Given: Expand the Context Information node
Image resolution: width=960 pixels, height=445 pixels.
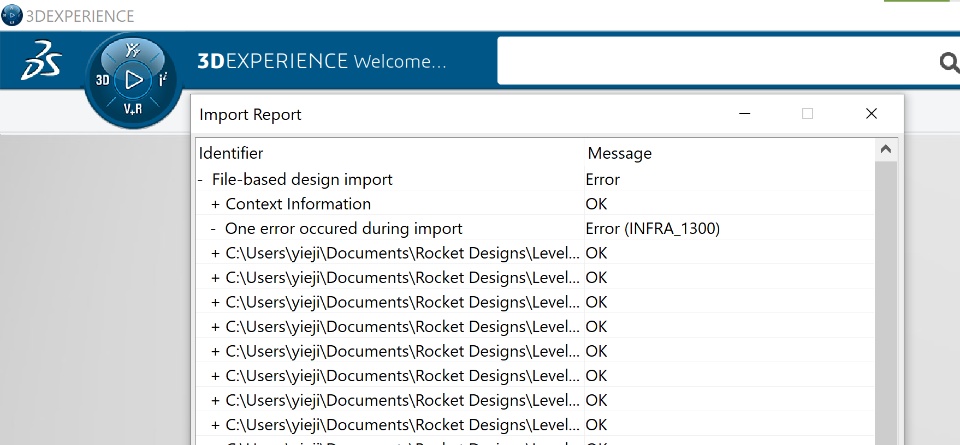Looking at the screenshot, I should tap(215, 204).
